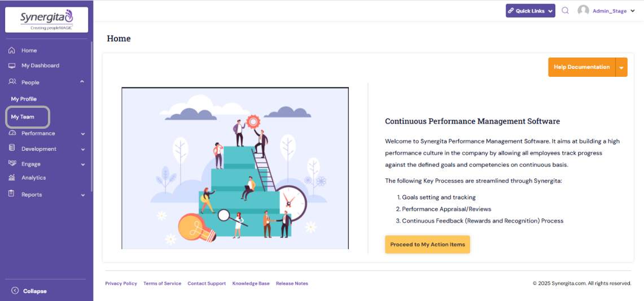Click the Admin_Stage username
The image size is (644, 301).
[x=610, y=11]
